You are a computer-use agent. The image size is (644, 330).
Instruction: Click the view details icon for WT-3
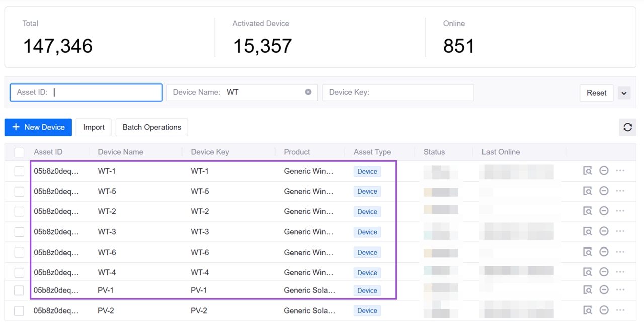click(587, 231)
